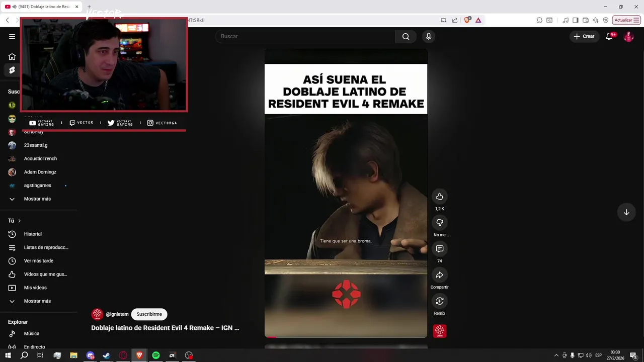Select the Doblaje latino YouTube tab
This screenshot has width=644, height=362.
[41, 7]
